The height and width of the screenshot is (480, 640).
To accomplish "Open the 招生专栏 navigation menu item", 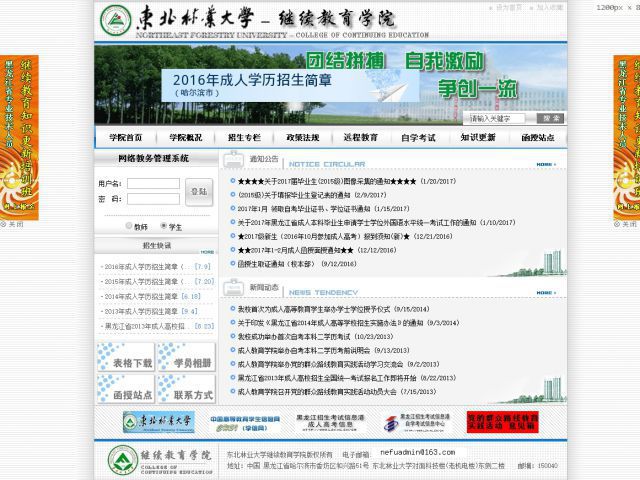I will [244, 138].
